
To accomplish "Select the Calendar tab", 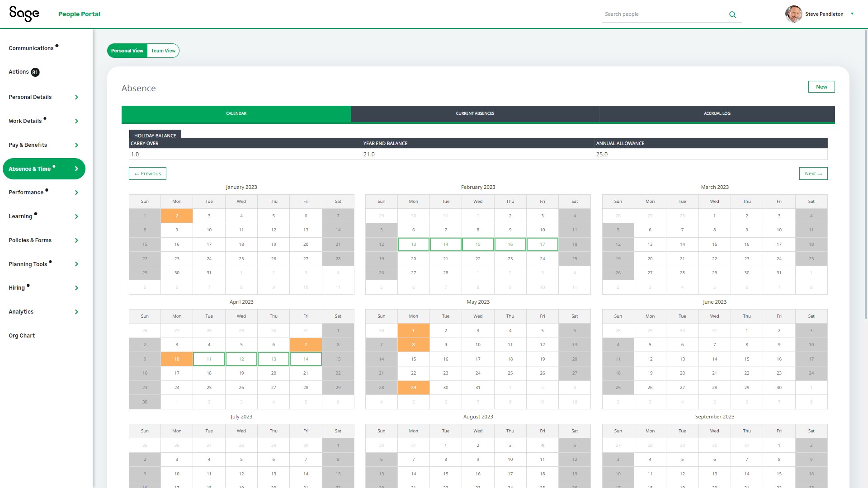I will tap(236, 113).
